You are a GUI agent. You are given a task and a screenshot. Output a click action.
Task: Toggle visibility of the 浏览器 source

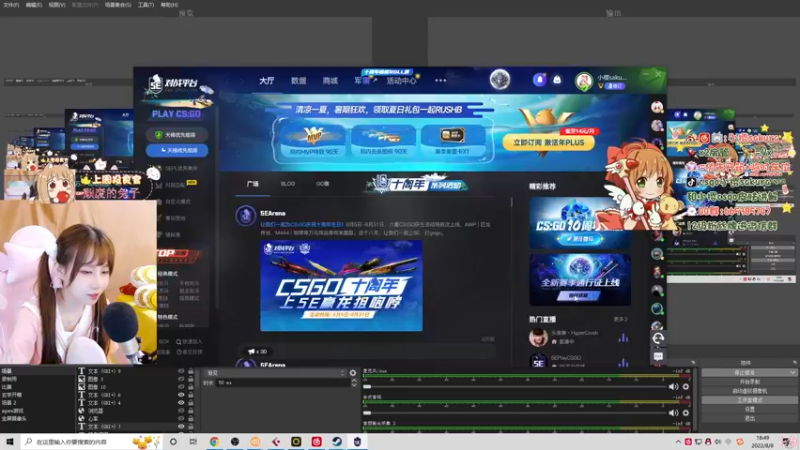(x=181, y=410)
